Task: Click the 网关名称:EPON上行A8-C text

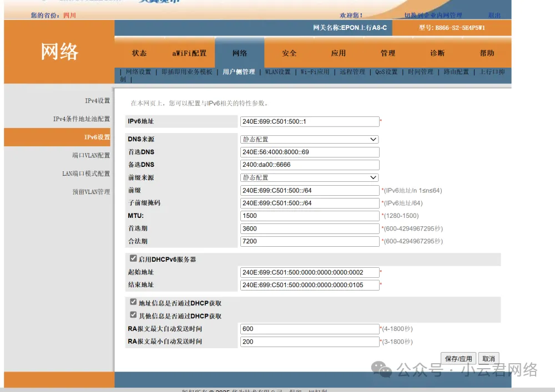Action: point(350,28)
